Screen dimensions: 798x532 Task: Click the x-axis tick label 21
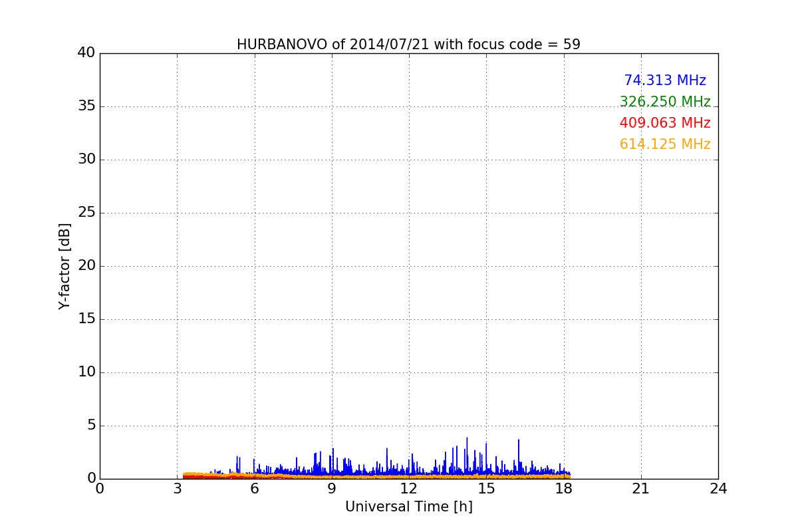641,489
